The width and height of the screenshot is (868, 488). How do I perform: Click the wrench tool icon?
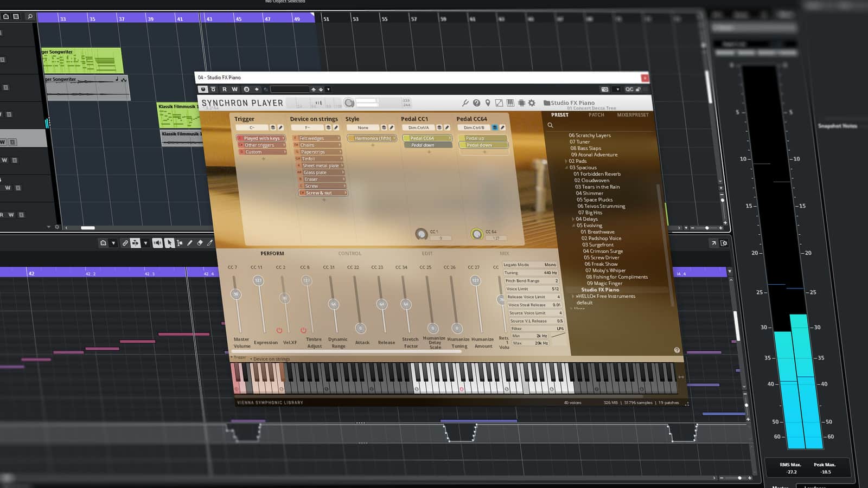(465, 103)
